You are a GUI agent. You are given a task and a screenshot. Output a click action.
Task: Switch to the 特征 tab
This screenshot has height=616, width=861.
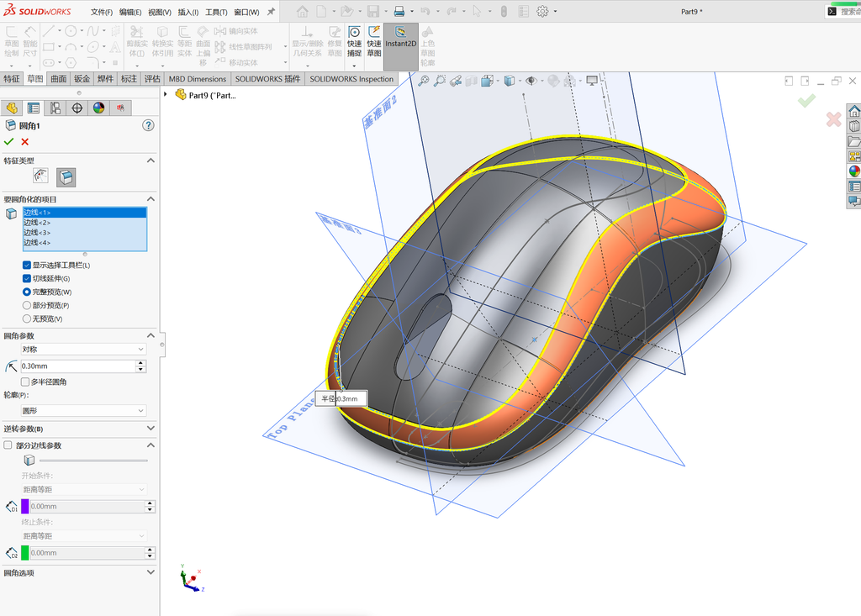12,79
